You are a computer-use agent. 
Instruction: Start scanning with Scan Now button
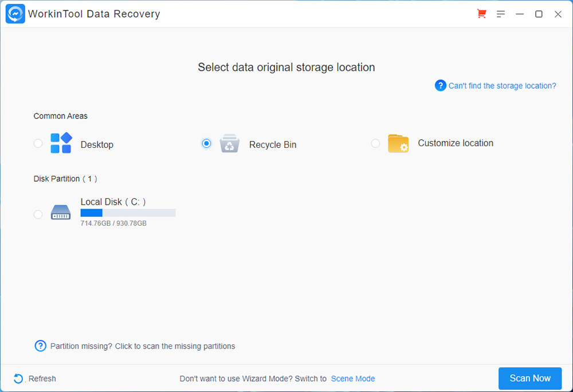(530, 378)
